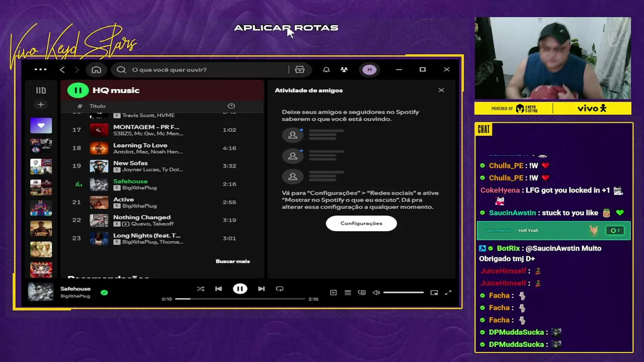This screenshot has height=362, width=644.
Task: Click album art of 'New Sofas' row
Action: 99,166
